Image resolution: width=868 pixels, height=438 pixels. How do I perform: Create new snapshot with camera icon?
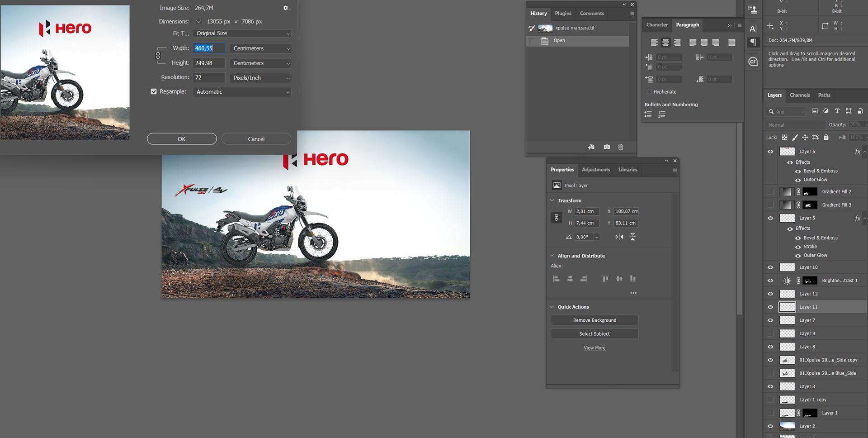point(607,147)
